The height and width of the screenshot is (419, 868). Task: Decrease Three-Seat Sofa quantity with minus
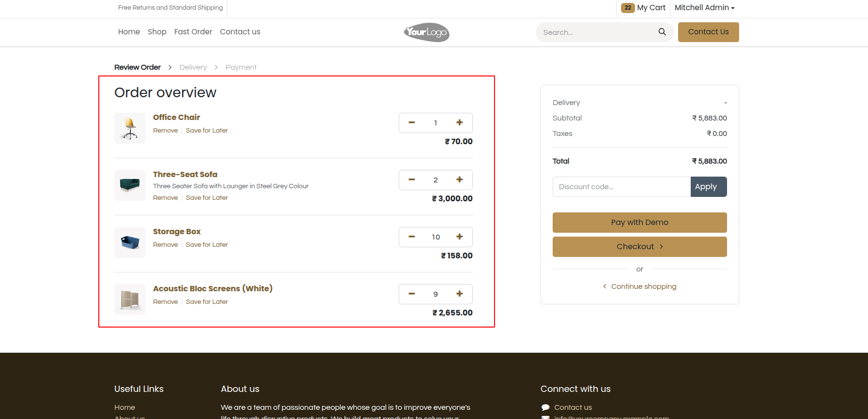412,180
